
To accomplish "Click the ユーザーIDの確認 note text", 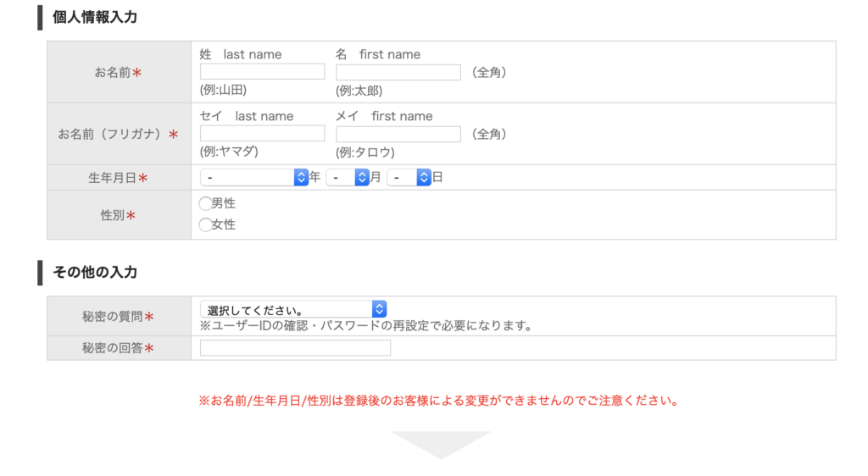I will [x=366, y=325].
